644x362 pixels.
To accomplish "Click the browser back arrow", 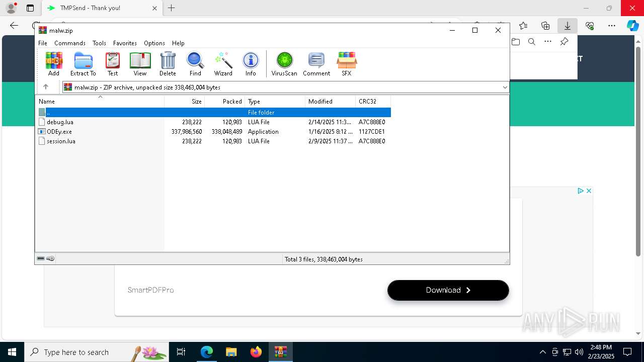I will [14, 26].
